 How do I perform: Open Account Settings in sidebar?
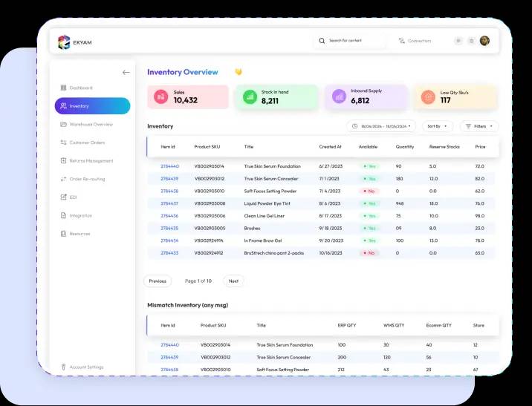click(86, 367)
